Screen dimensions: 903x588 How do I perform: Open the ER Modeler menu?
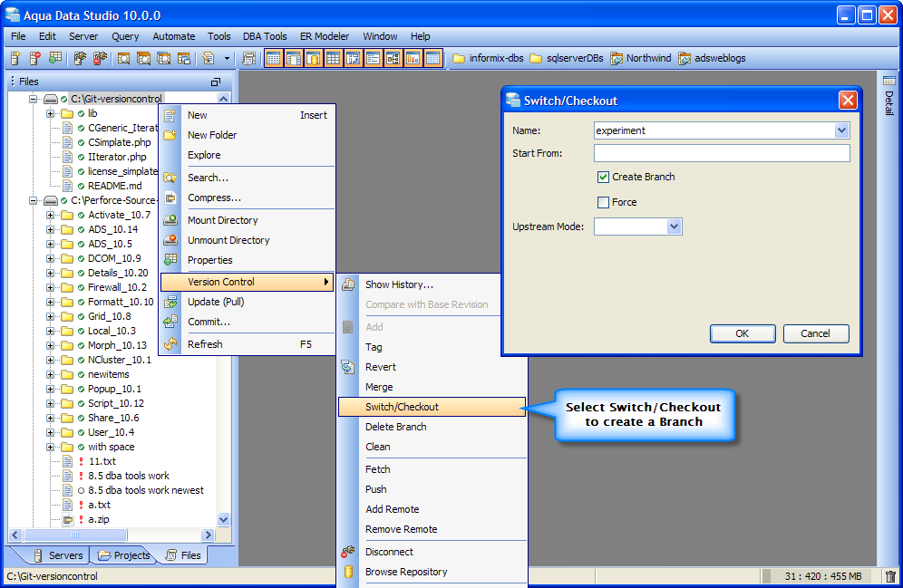[x=325, y=36]
